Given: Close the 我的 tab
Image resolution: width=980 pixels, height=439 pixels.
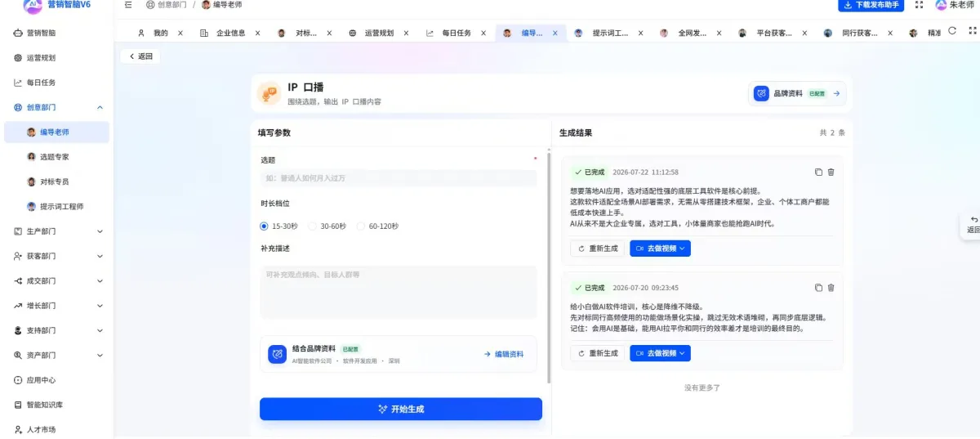Looking at the screenshot, I should point(180,34).
